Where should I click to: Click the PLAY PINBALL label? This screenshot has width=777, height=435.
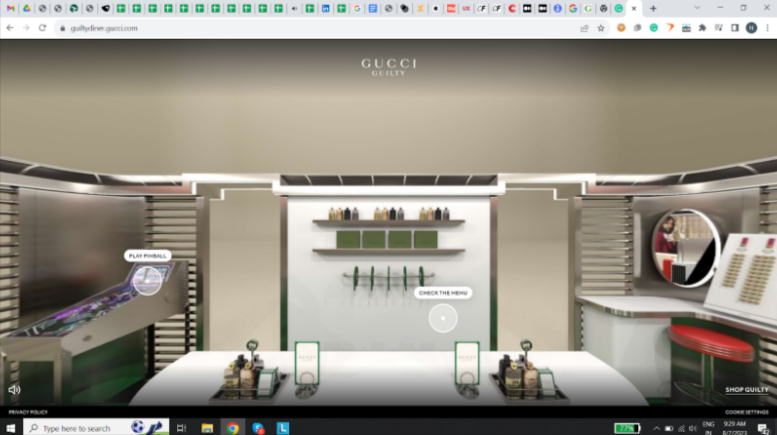click(x=148, y=256)
